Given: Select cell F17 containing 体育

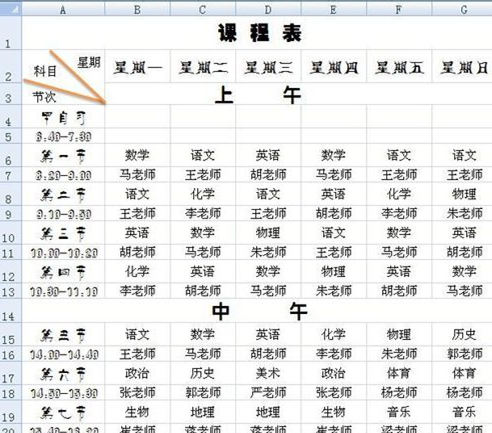Looking at the screenshot, I should (x=399, y=373).
